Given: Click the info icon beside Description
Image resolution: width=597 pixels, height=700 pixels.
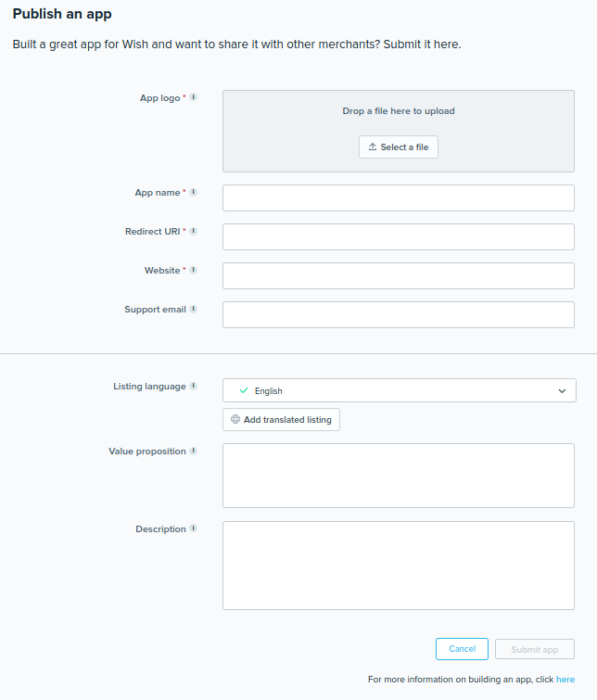Looking at the screenshot, I should point(194,529).
